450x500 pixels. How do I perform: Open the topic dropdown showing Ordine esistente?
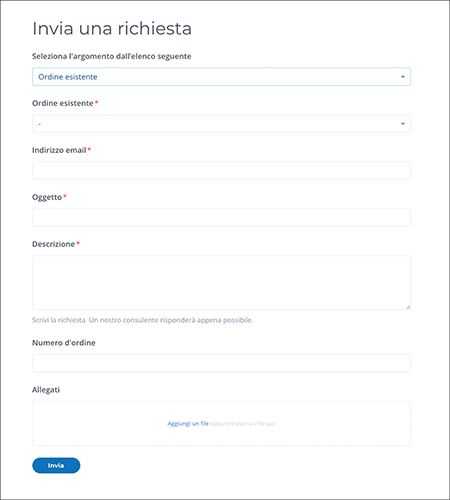tap(221, 77)
